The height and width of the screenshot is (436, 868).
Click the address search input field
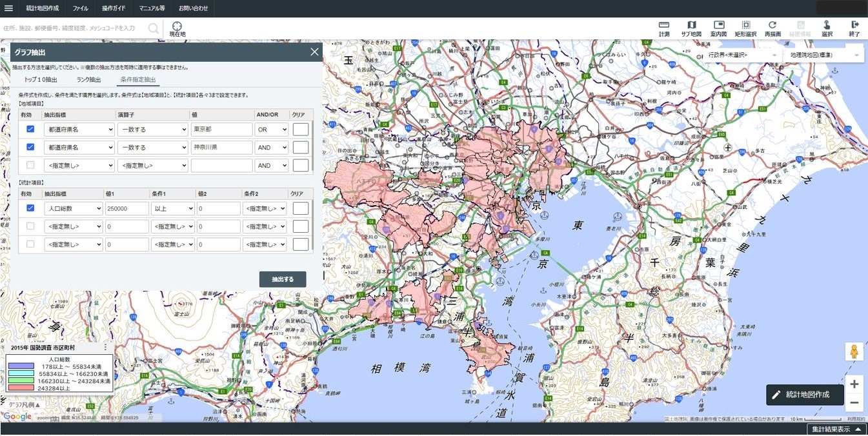click(x=73, y=28)
